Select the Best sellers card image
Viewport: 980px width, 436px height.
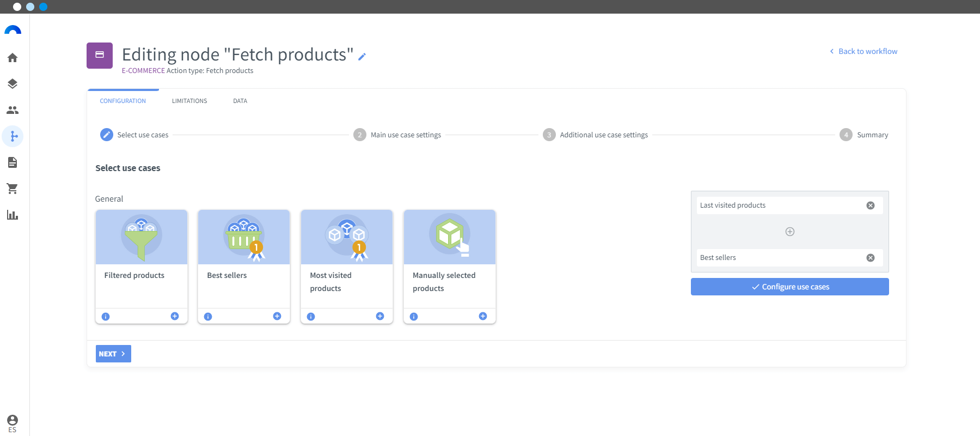pyautogui.click(x=244, y=237)
